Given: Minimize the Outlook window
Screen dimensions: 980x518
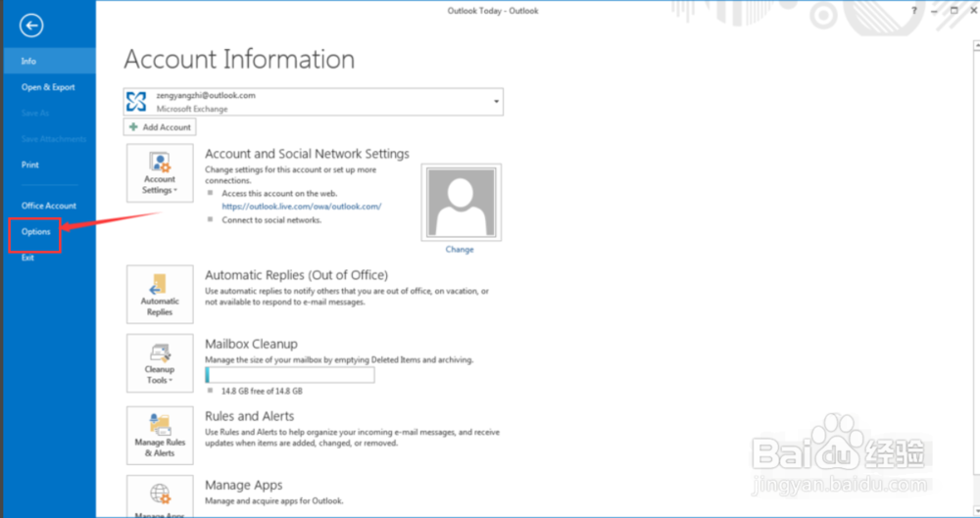Looking at the screenshot, I should pos(934,11).
